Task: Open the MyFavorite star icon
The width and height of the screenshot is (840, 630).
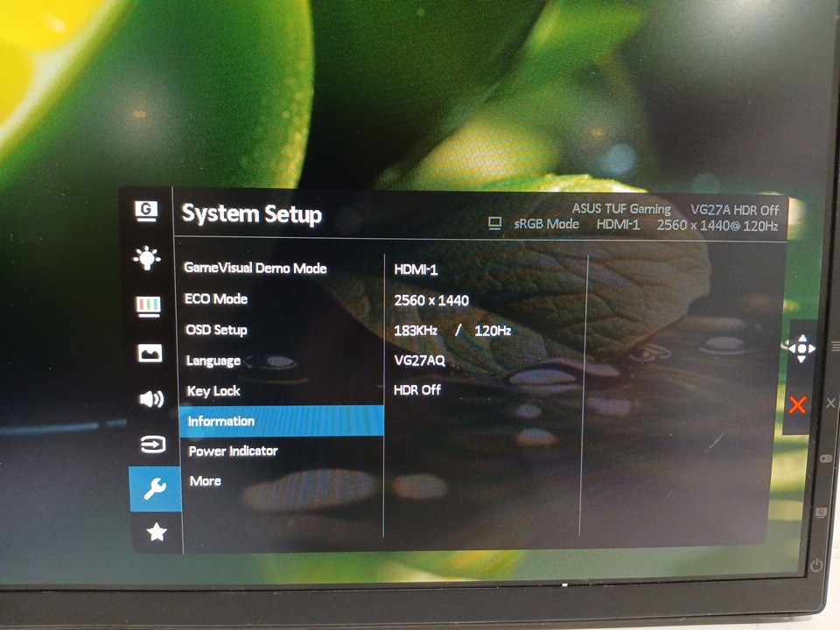Action: [x=157, y=532]
